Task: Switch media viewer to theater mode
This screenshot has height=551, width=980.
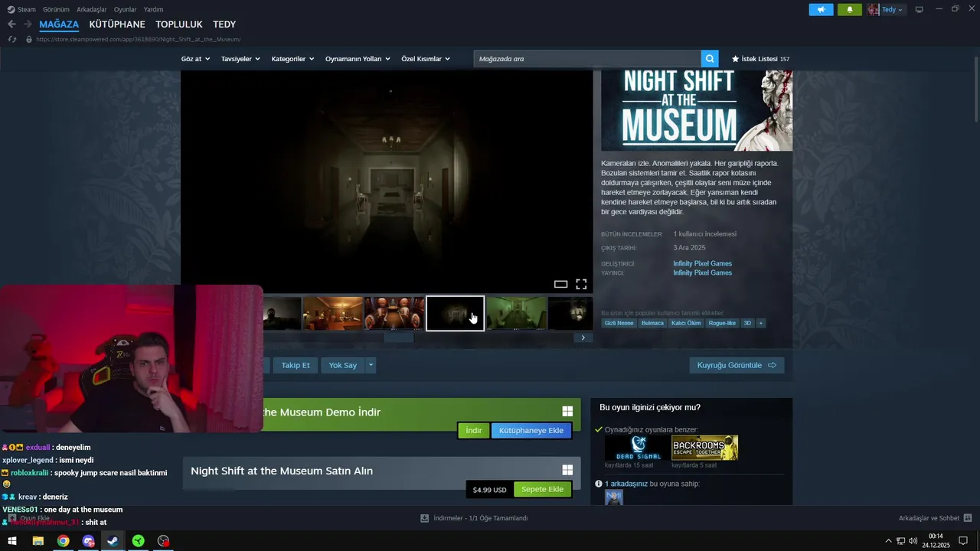Action: [560, 284]
